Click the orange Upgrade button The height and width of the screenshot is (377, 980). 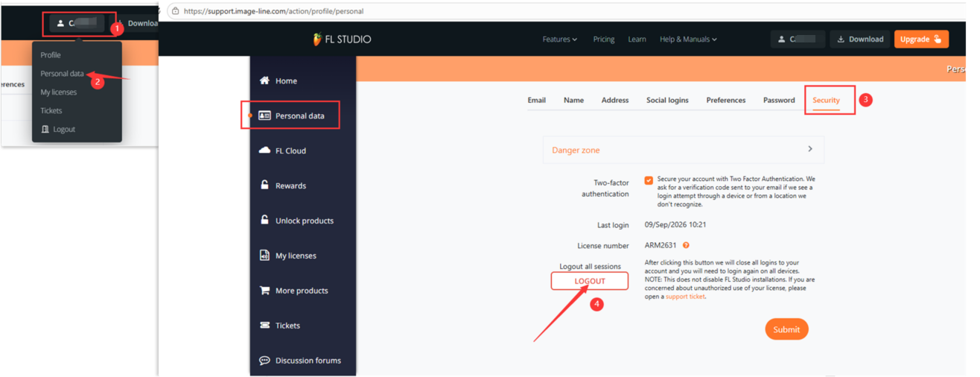(921, 39)
